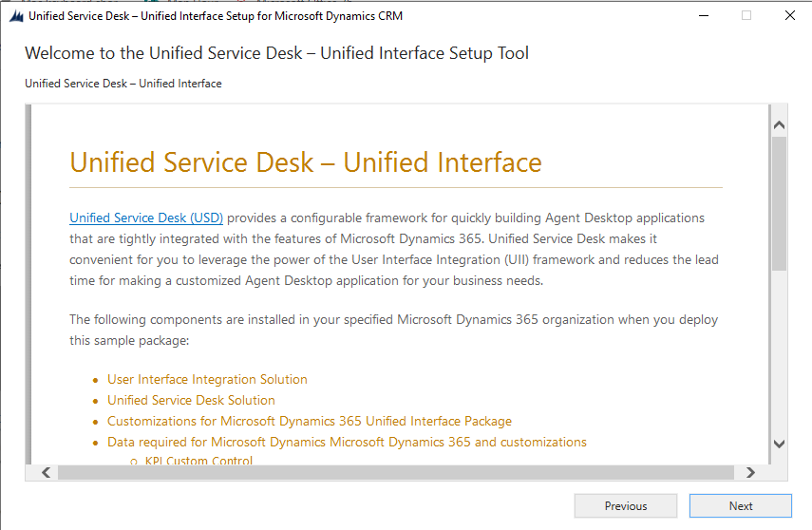Click the horizontal scrollbar right arrow
Viewport: 812px width, 530px height.
tap(750, 472)
